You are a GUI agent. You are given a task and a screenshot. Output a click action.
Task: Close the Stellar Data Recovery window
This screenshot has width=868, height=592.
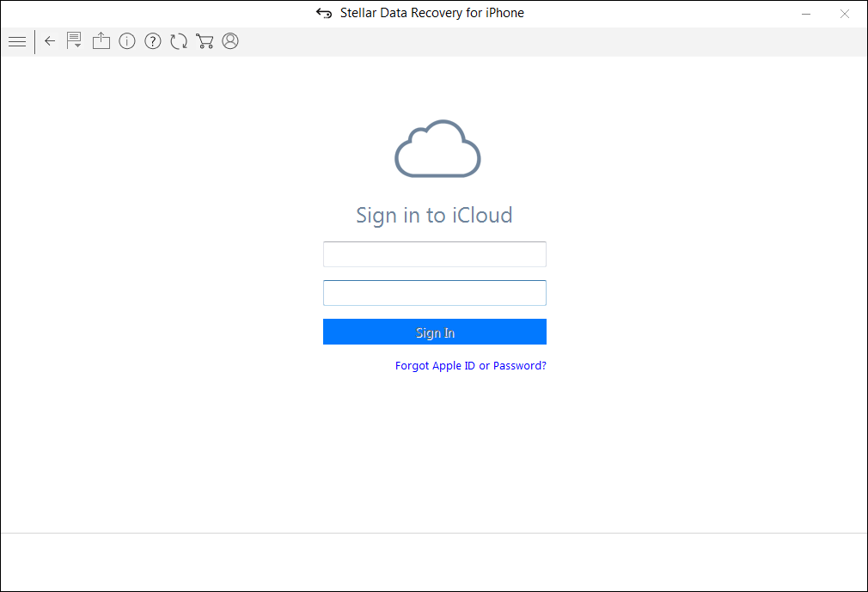point(845,14)
